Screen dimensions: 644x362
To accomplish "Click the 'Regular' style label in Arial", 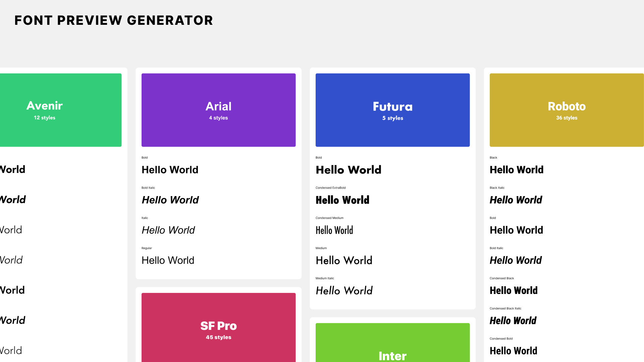I will pos(147,248).
